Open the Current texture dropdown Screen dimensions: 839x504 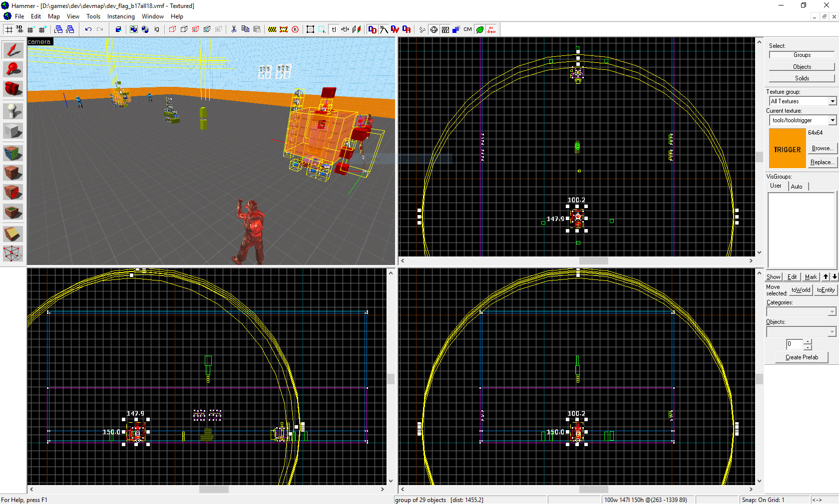coord(832,120)
